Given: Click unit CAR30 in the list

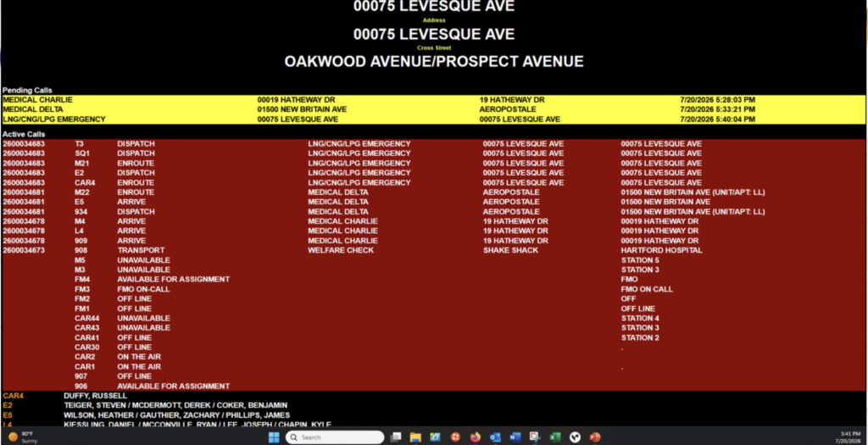Looking at the screenshot, I should tap(87, 347).
